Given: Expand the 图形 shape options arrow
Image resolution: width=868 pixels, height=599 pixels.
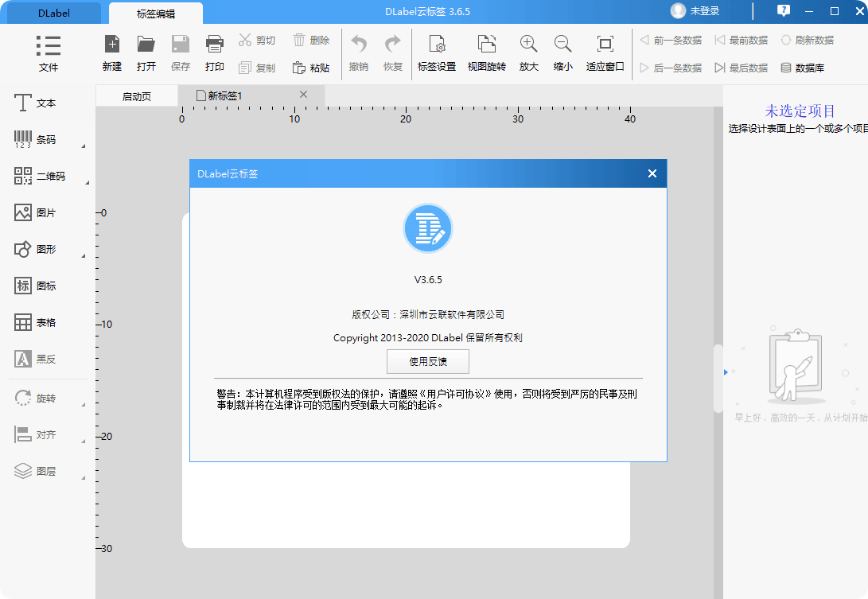Looking at the screenshot, I should click(84, 256).
